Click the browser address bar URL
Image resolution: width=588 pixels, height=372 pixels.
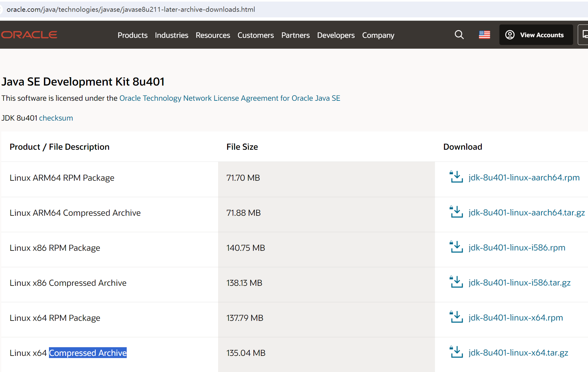pos(131,10)
